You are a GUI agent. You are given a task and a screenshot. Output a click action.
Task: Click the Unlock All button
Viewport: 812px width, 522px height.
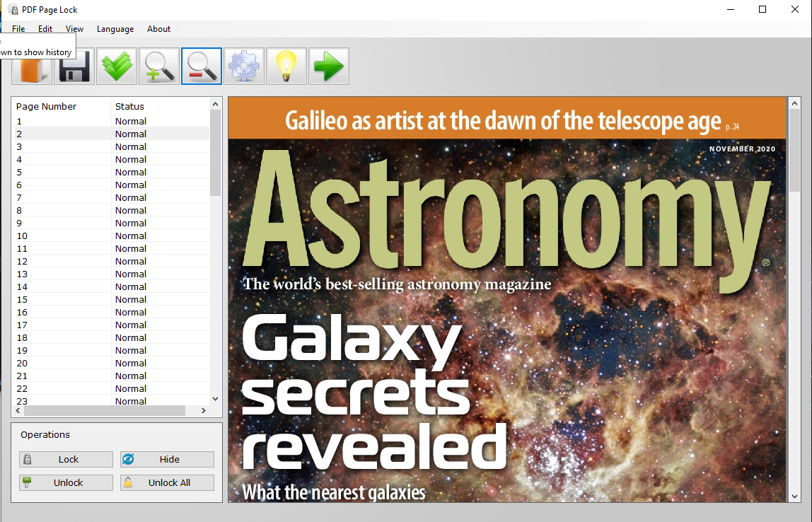click(167, 482)
